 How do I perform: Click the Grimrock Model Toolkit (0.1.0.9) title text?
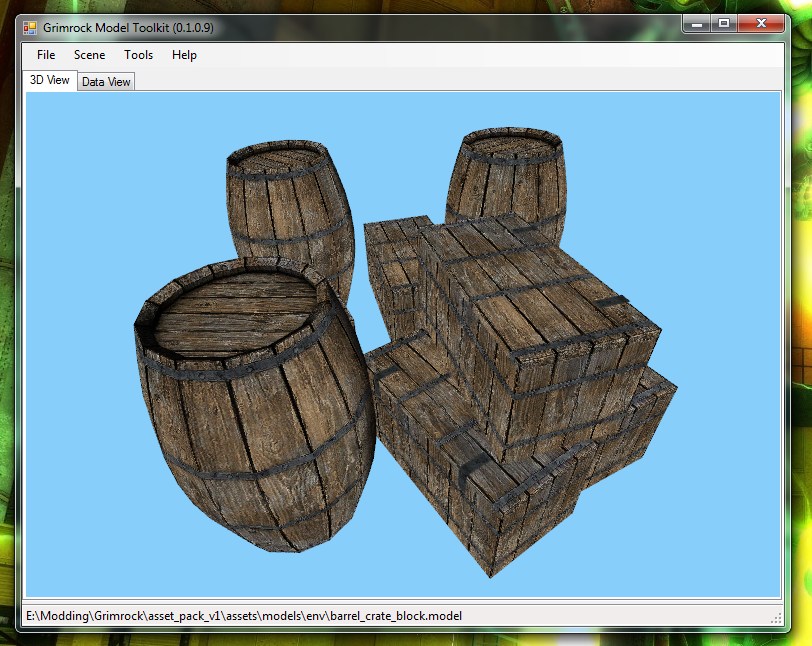(x=128, y=28)
